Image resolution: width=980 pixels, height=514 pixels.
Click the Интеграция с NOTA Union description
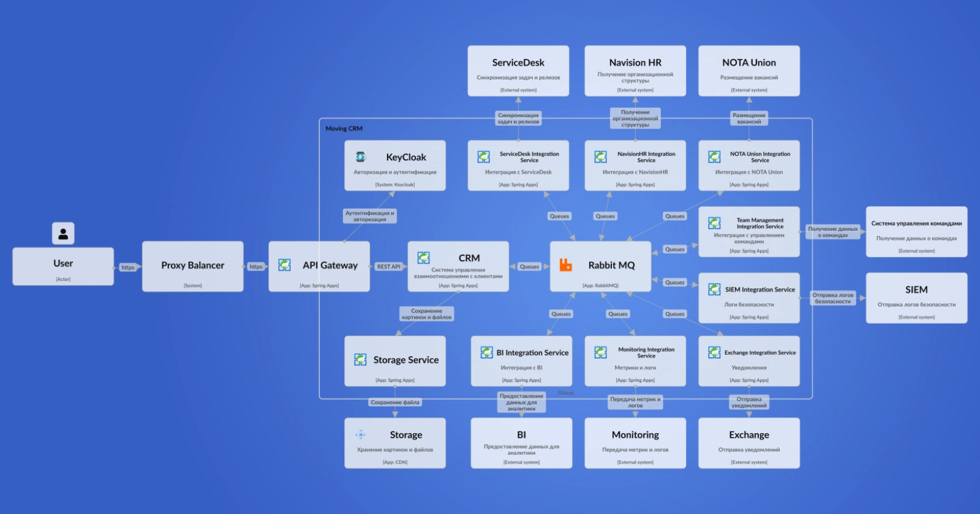point(749,173)
